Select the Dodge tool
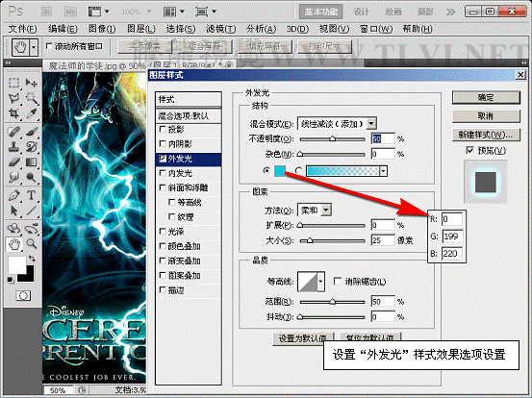532x398 pixels. click(32, 177)
